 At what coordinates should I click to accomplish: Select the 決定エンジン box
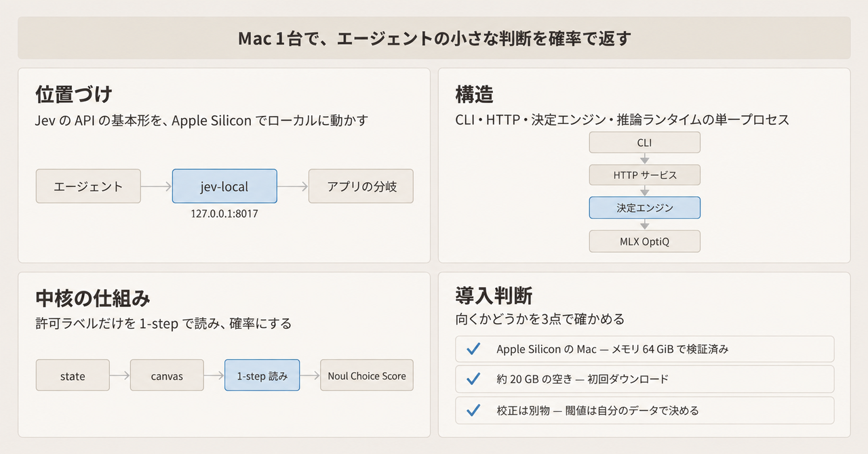pyautogui.click(x=644, y=208)
